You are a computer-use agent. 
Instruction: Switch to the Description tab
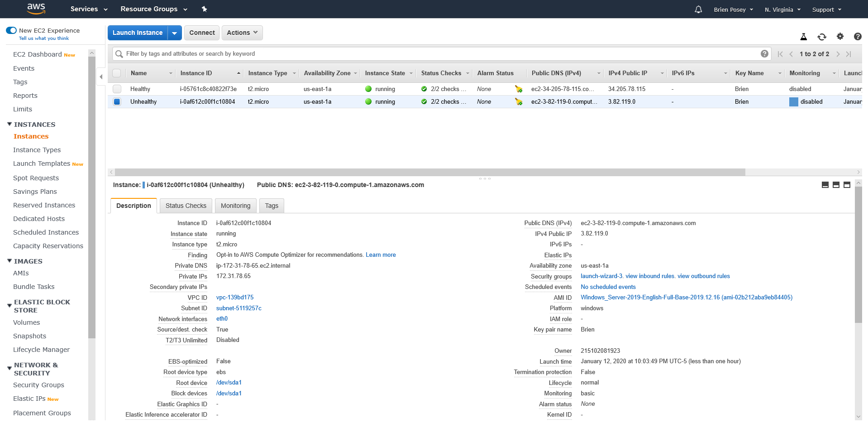(x=134, y=206)
